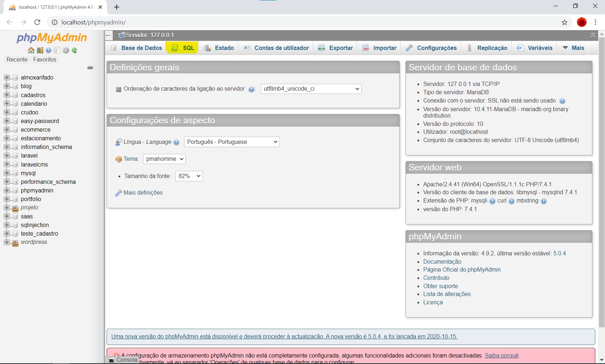This screenshot has height=364, width=605.
Task: Expand the mysql database node
Action: click(x=6, y=173)
